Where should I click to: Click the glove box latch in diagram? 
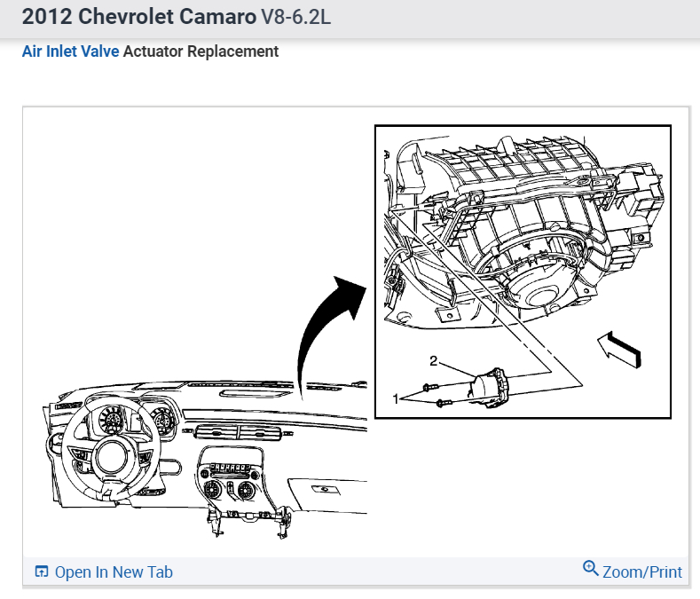326,490
